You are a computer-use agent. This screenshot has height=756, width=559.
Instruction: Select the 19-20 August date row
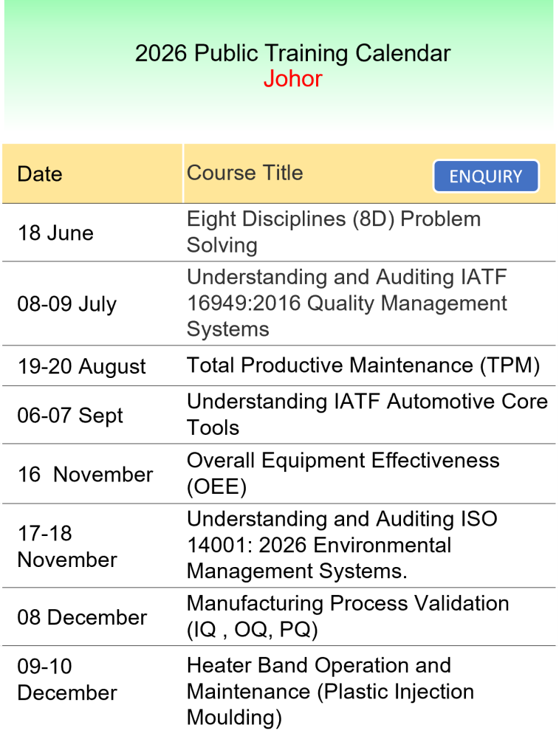82,367
